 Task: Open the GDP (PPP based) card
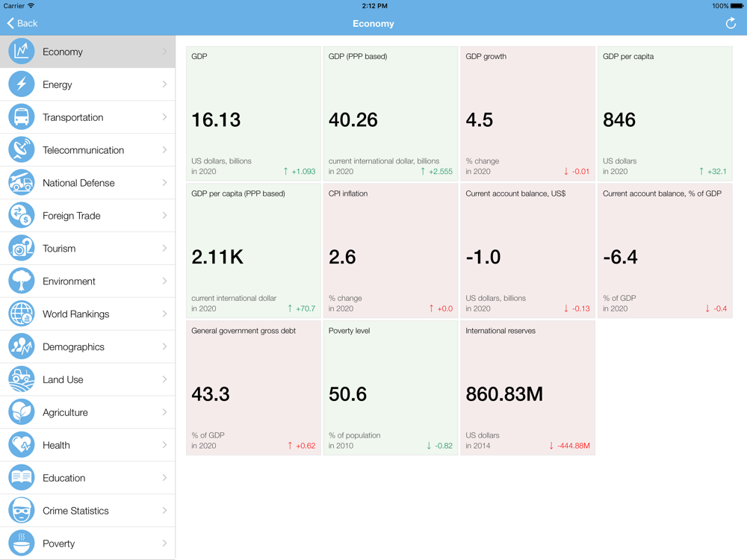coord(391,113)
